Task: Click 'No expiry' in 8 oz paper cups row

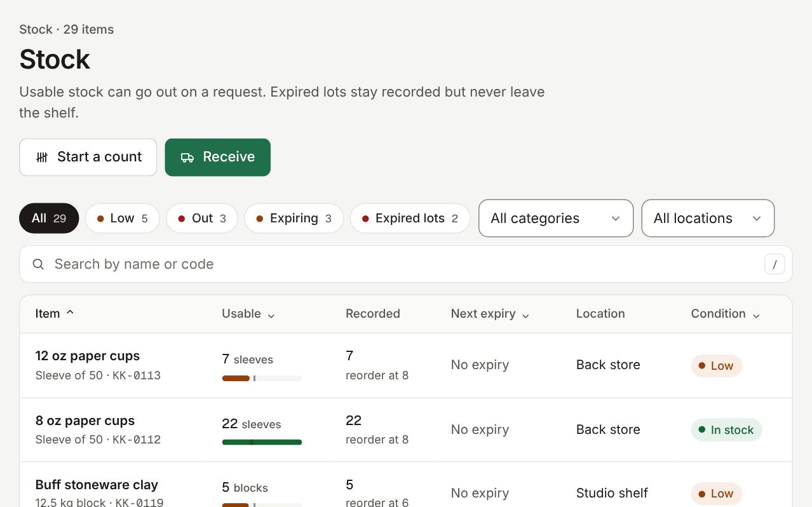Action: tap(480, 429)
